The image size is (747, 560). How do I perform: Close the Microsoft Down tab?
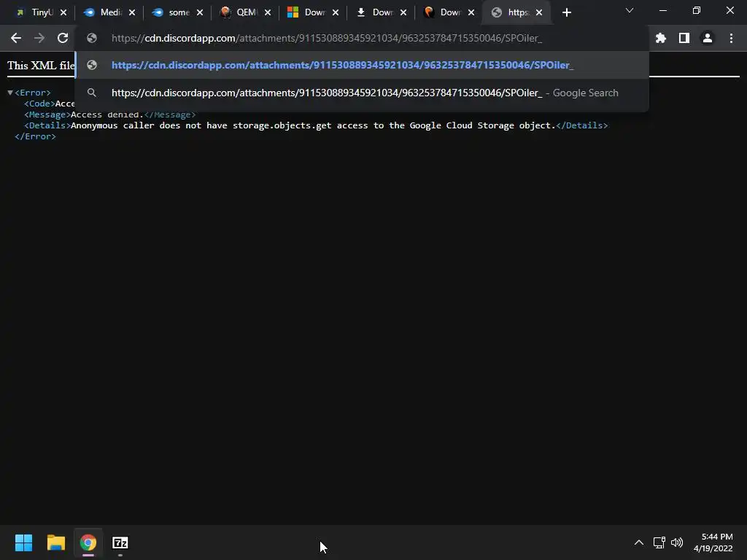pyautogui.click(x=336, y=12)
